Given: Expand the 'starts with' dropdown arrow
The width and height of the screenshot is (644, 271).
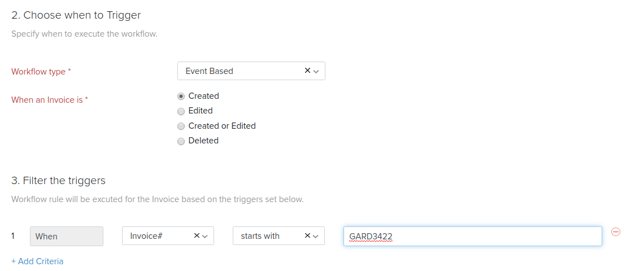Looking at the screenshot, I should (316, 236).
